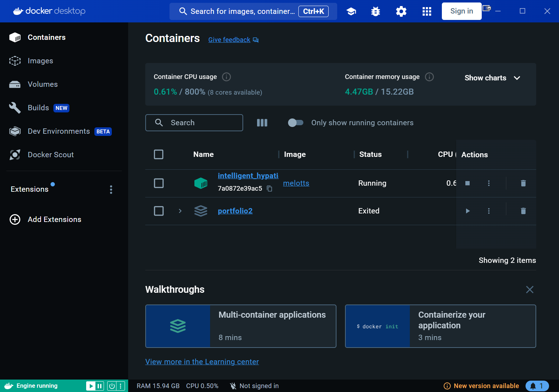Select the portfolio2 row checkbox
This screenshot has height=392, width=559.
tap(158, 211)
